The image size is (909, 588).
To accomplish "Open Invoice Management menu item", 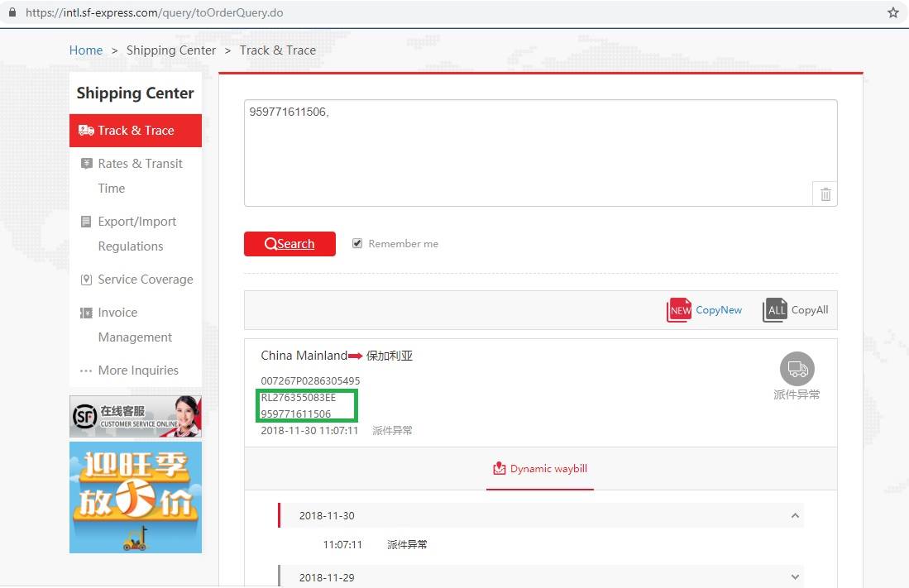I will 136,325.
